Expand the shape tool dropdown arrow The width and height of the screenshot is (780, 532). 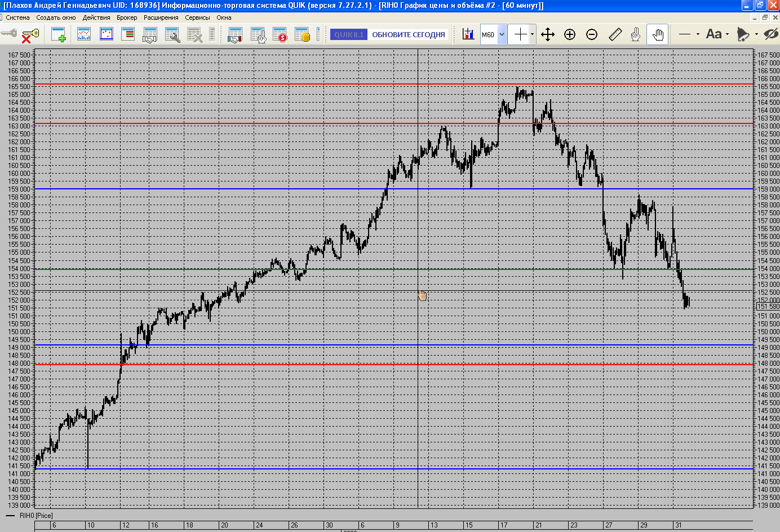(756, 34)
